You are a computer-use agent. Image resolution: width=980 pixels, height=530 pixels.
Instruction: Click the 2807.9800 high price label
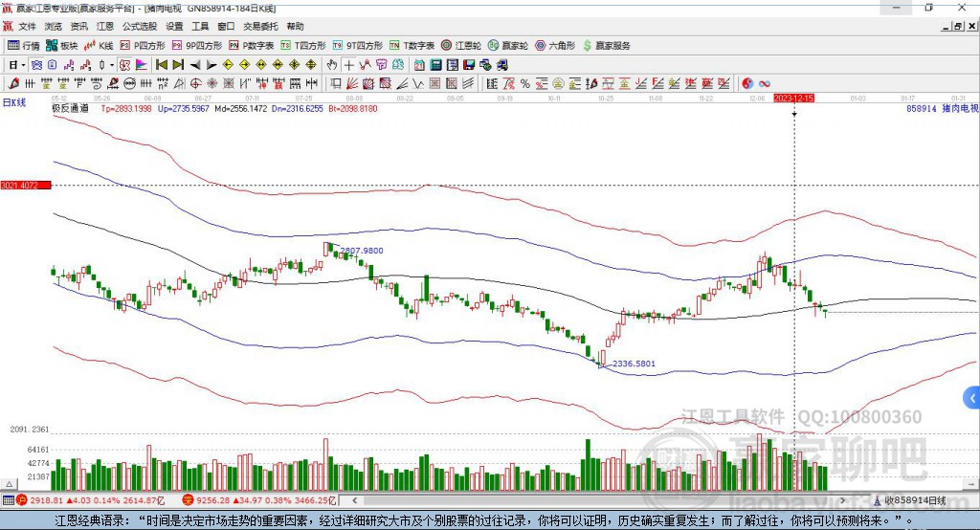coord(361,251)
